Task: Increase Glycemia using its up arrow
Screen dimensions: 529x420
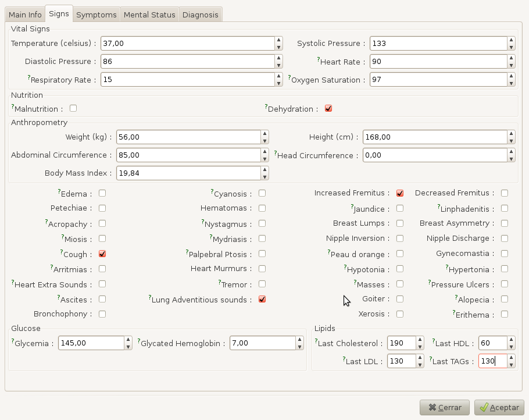Action: (x=128, y=340)
